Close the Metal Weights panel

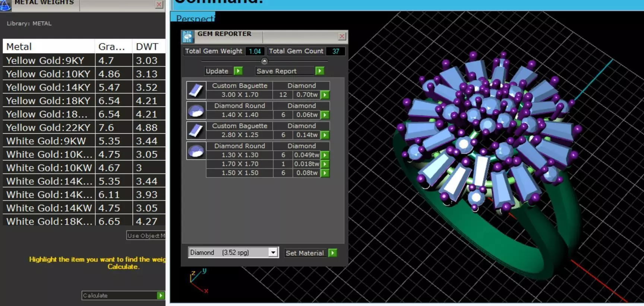[159, 4]
